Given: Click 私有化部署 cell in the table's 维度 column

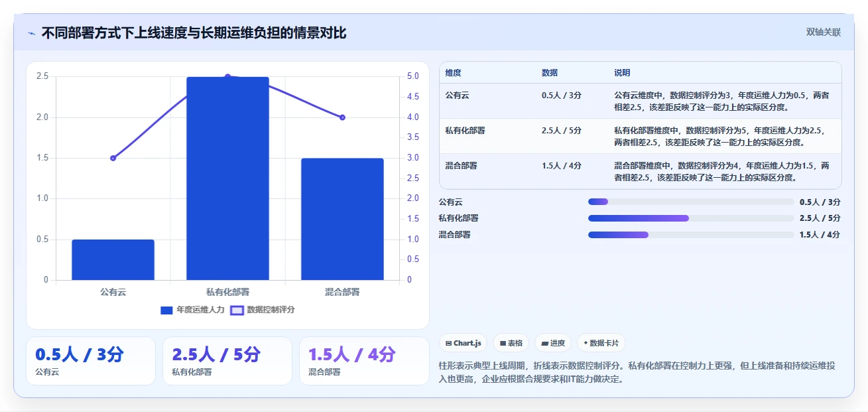Looking at the screenshot, I should 465,131.
